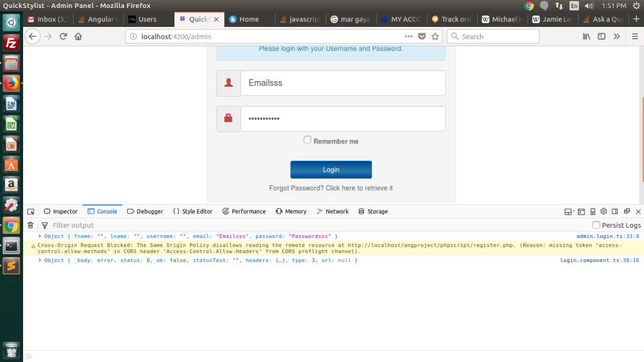Bookmark this page with the star icon
The height and width of the screenshot is (362, 644).
(435, 37)
